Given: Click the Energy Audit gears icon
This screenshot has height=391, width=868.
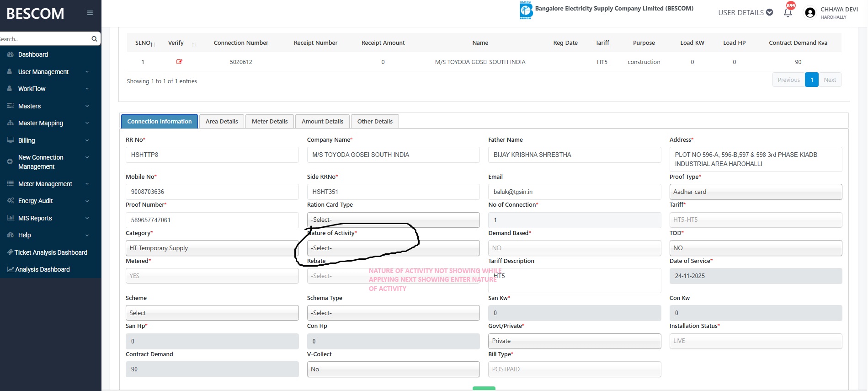Looking at the screenshot, I should pos(10,201).
